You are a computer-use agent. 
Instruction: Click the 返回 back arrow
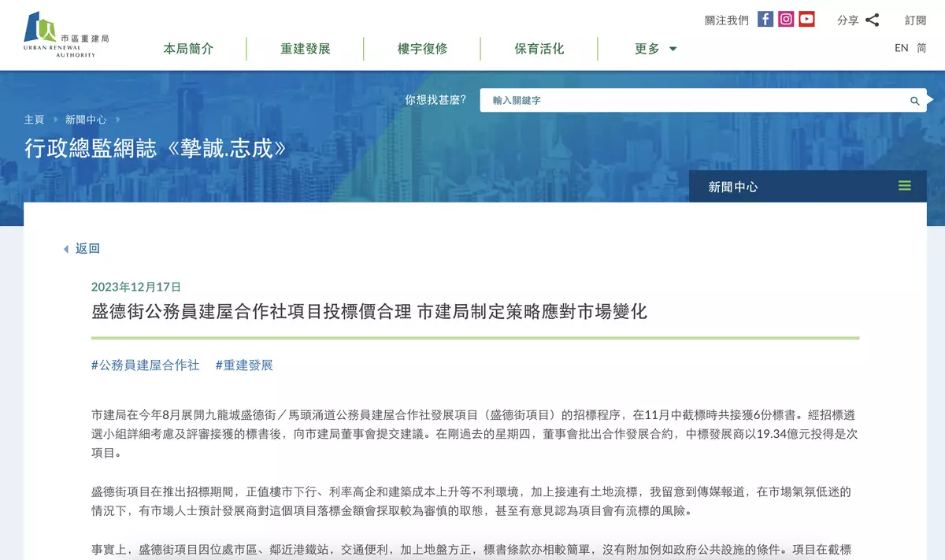click(x=66, y=249)
